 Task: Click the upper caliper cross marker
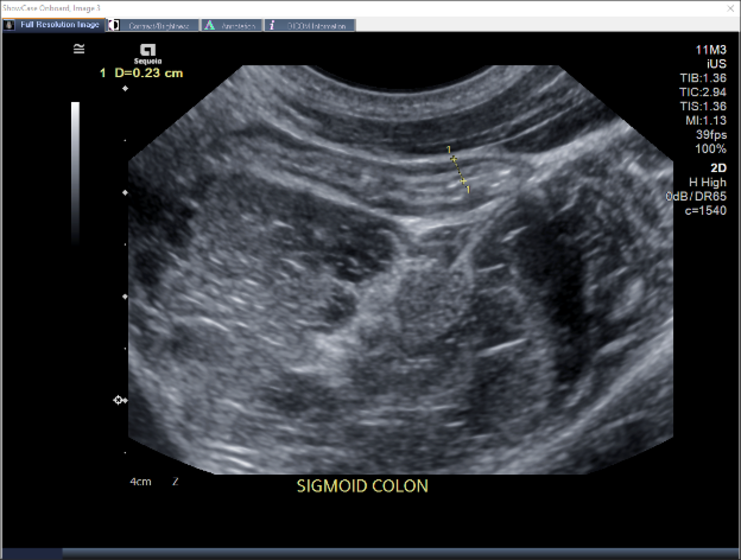pyautogui.click(x=454, y=159)
